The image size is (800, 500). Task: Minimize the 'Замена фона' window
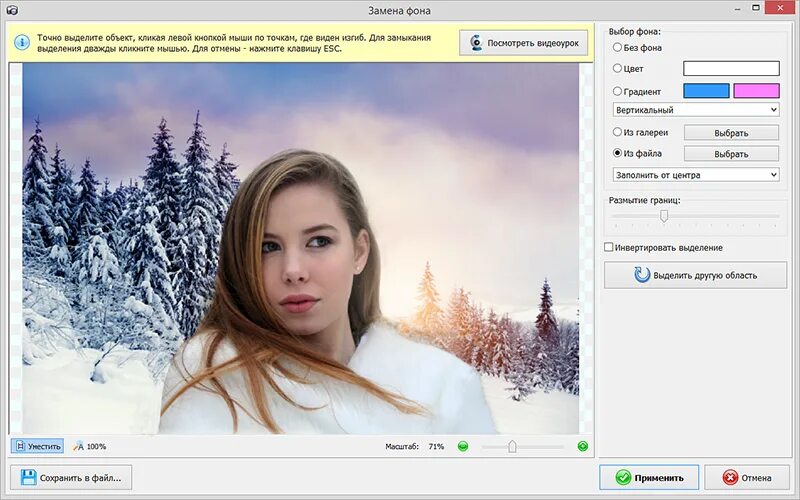738,9
